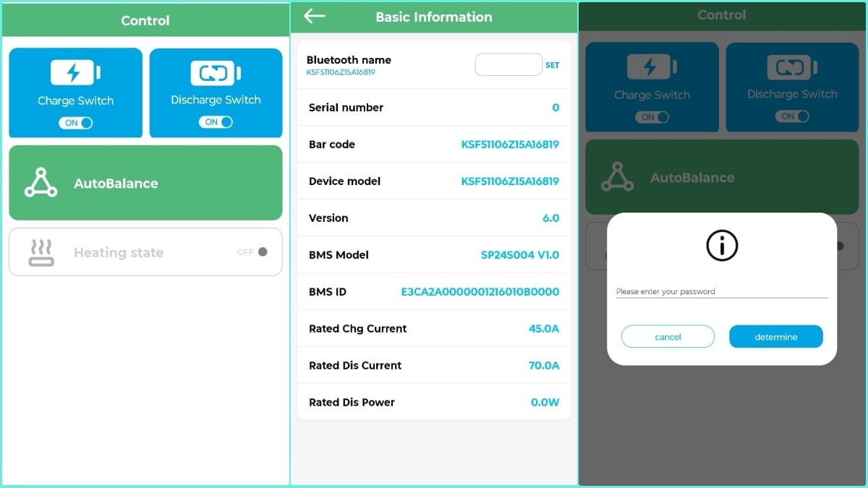Focus the 'Please enter your password' field
Screen dimensions: 868x488
click(x=721, y=292)
